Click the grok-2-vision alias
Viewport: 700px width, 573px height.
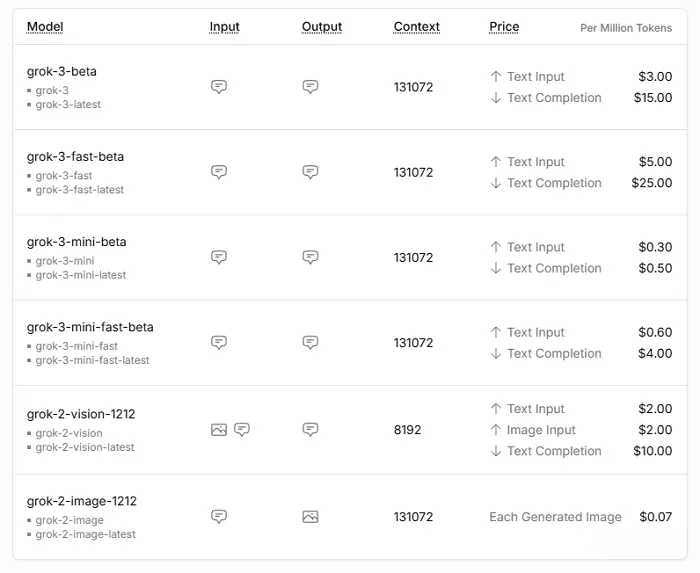coord(69,433)
